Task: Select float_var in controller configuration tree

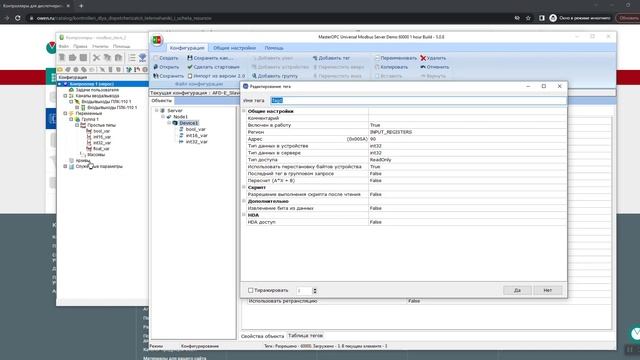Action: pyautogui.click(x=101, y=149)
